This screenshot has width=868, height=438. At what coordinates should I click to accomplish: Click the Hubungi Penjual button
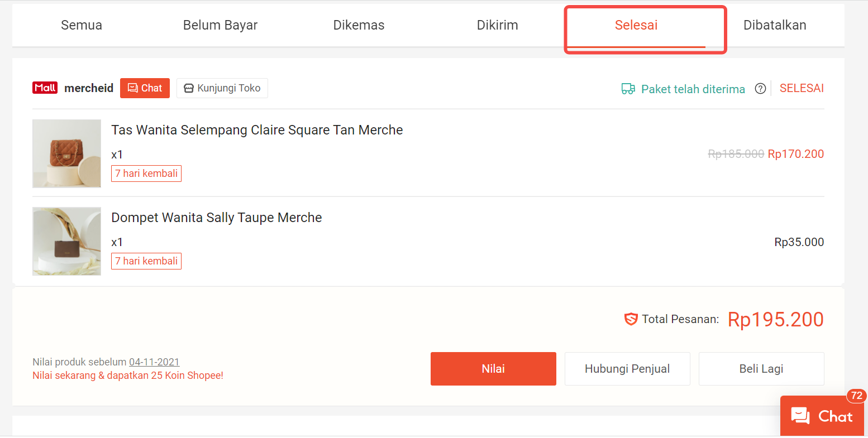click(x=627, y=369)
